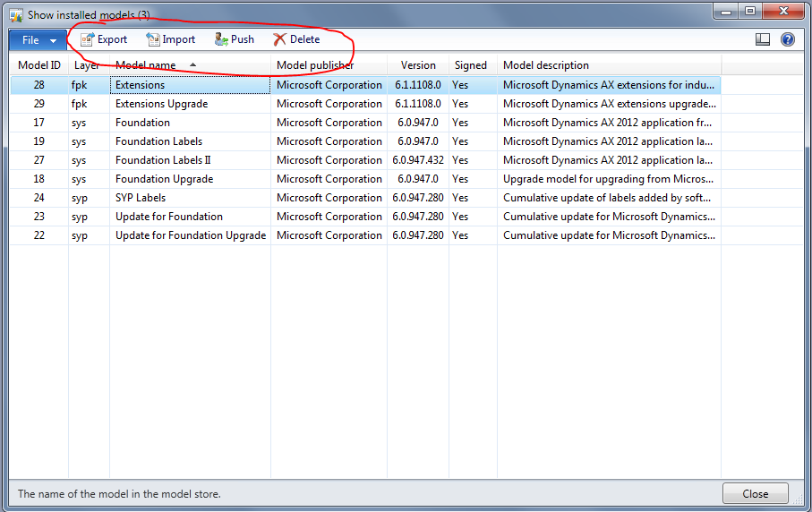
Task: Click the Push toolbar icon
Action: click(x=222, y=39)
